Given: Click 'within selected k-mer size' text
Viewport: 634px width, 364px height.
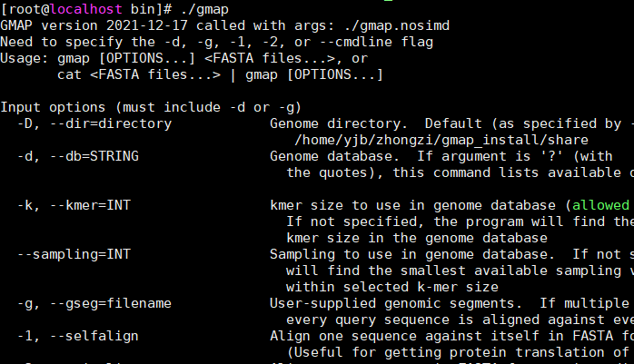Looking at the screenshot, I should click(x=392, y=287).
